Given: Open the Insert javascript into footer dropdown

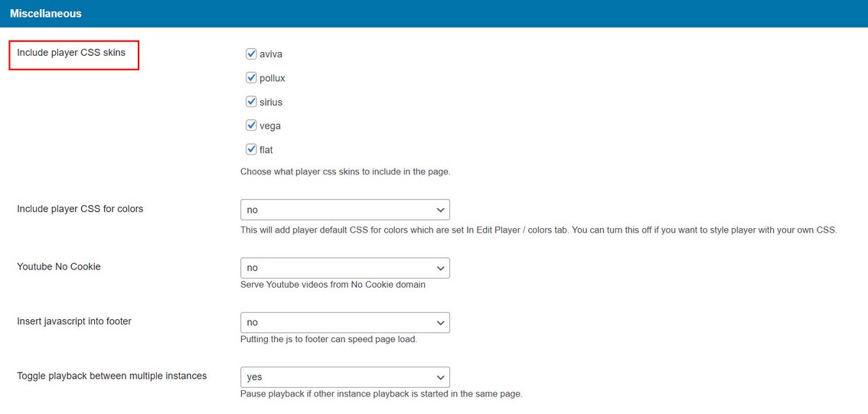Looking at the screenshot, I should (x=344, y=322).
